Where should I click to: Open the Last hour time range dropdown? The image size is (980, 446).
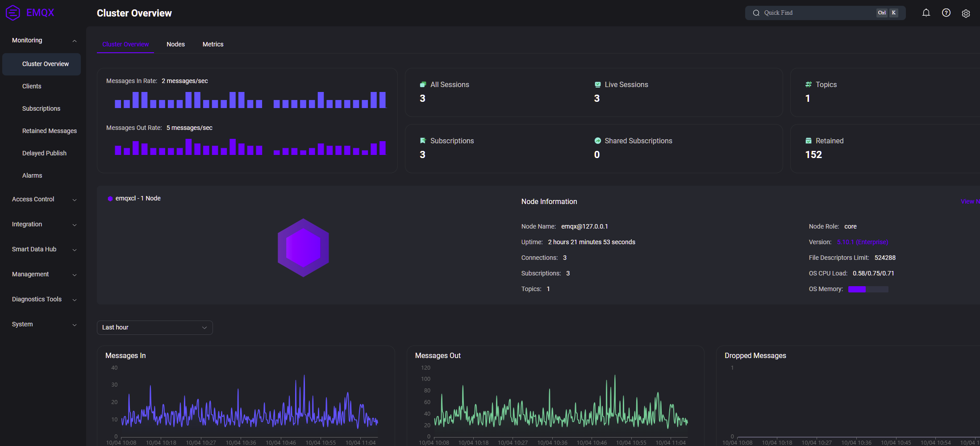pos(154,328)
